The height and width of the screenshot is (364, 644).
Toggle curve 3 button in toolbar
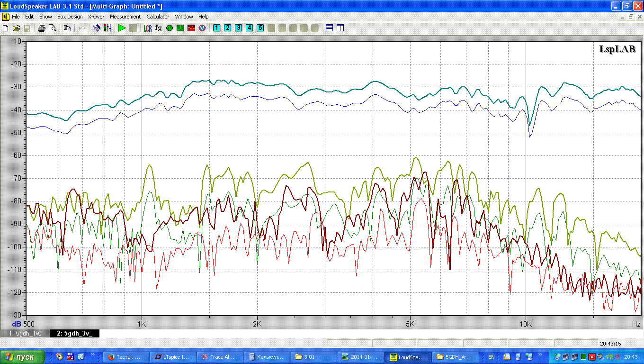(x=238, y=28)
